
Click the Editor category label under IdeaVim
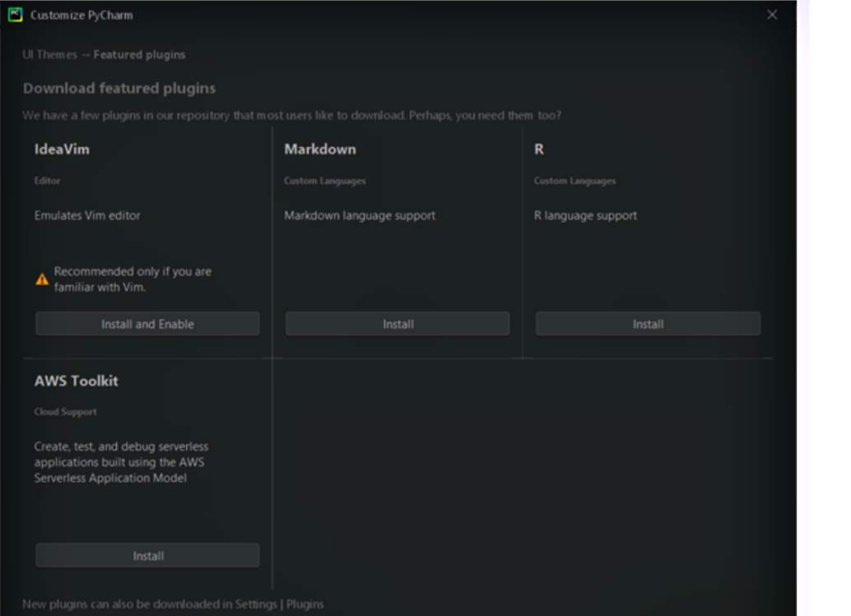coord(47,181)
